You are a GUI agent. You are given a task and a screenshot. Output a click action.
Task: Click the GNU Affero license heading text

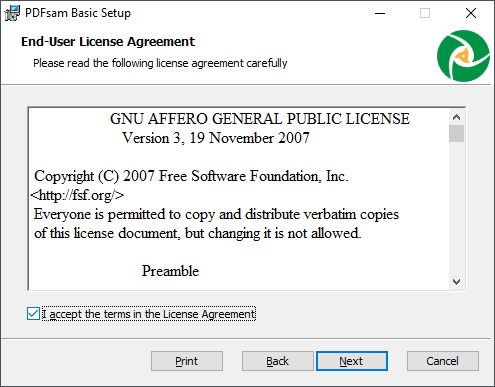pyautogui.click(x=260, y=119)
